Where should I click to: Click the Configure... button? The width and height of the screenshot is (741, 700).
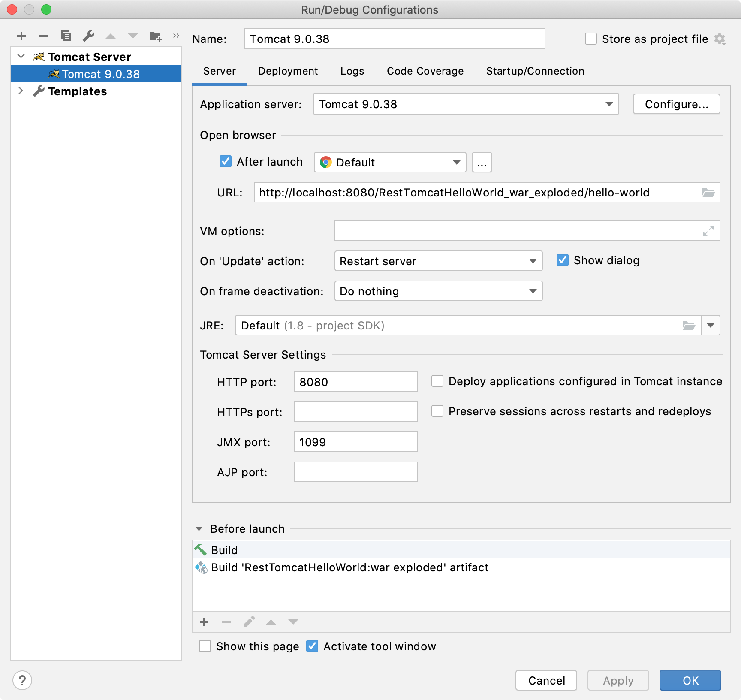(x=676, y=104)
